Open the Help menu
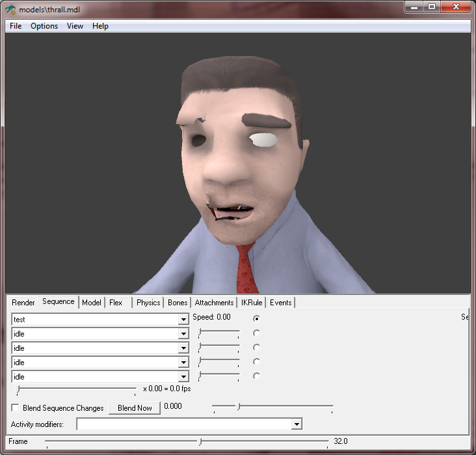 pos(101,26)
